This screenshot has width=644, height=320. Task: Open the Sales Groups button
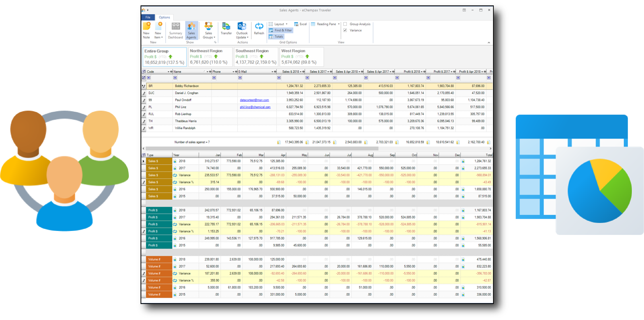(x=209, y=30)
